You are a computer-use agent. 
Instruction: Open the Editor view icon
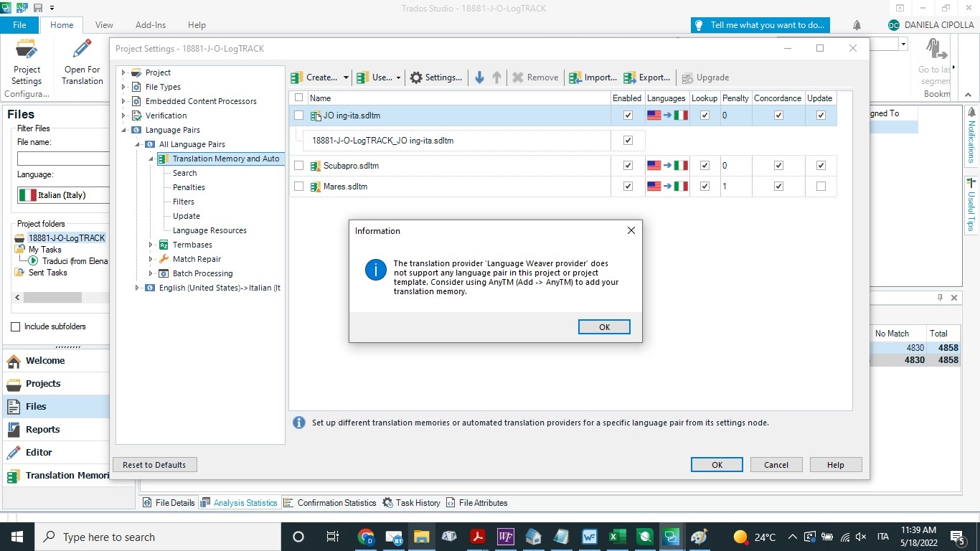tap(14, 453)
